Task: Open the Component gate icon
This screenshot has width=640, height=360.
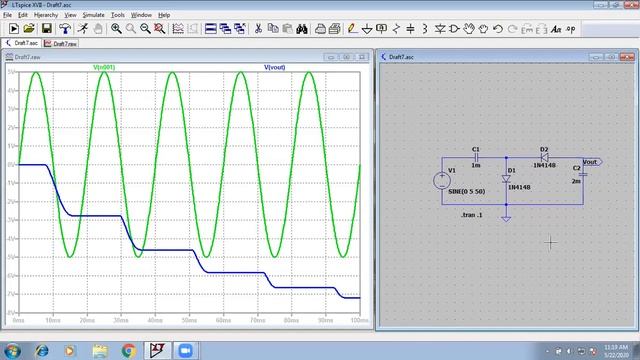Action: point(454,29)
